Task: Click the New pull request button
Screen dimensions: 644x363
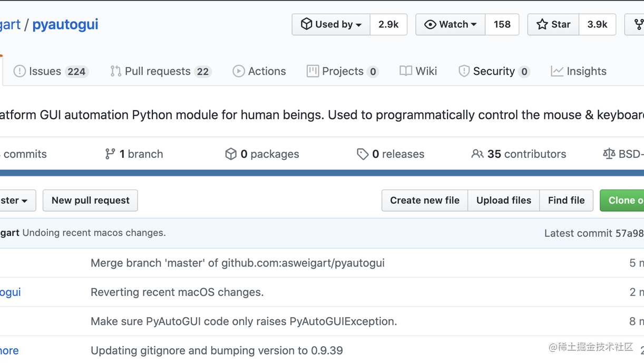Action: point(90,200)
